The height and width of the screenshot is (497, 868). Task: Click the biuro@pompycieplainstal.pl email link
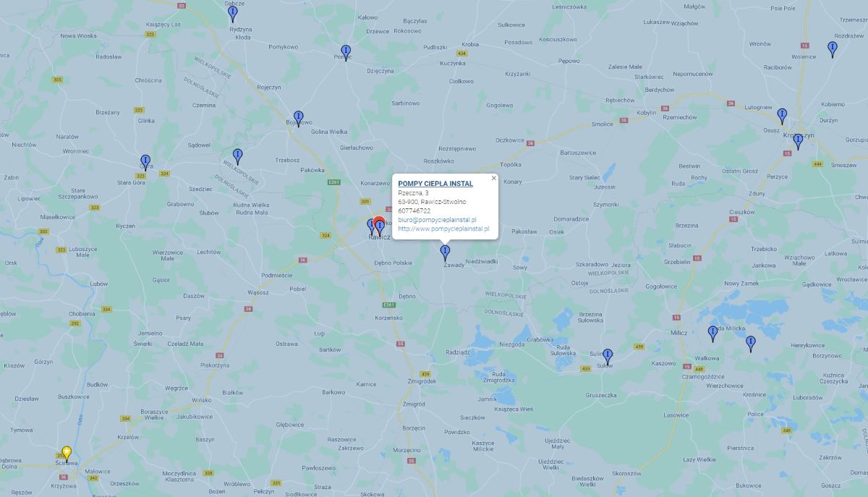point(438,219)
